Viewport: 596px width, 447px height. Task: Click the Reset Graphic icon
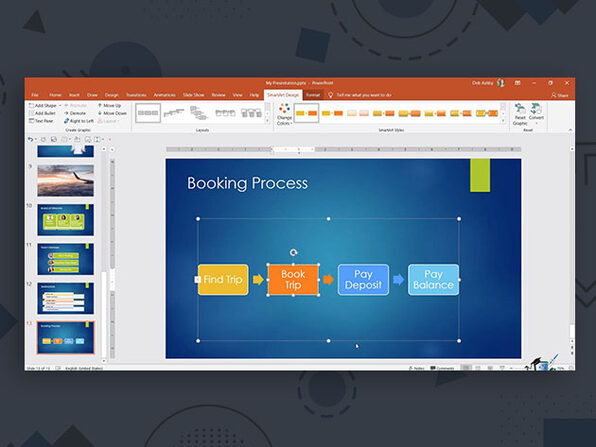click(x=520, y=114)
